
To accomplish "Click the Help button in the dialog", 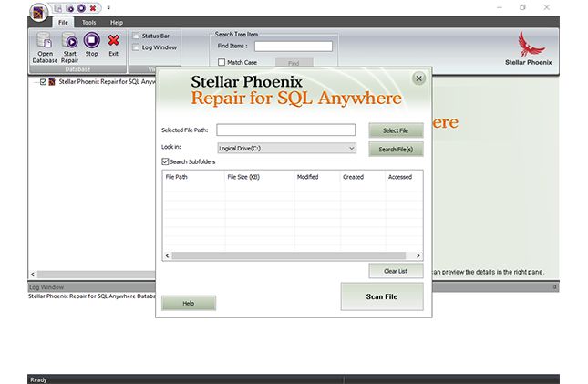I will click(189, 304).
